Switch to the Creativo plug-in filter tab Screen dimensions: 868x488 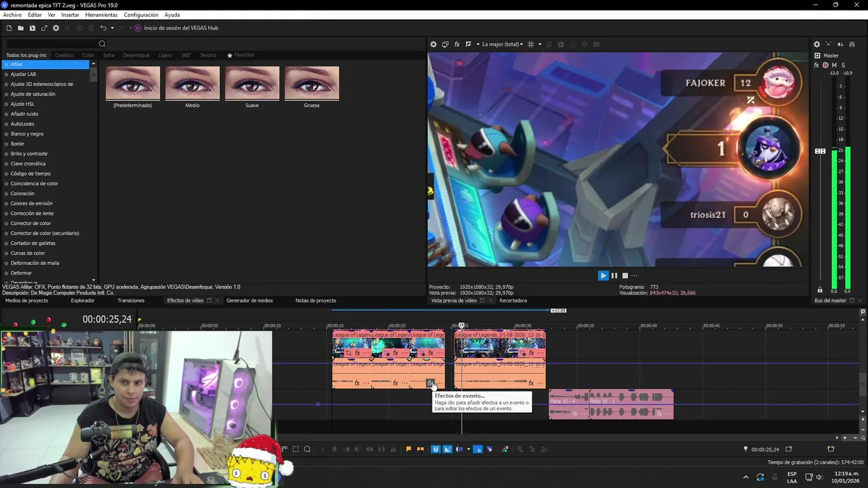click(x=64, y=55)
